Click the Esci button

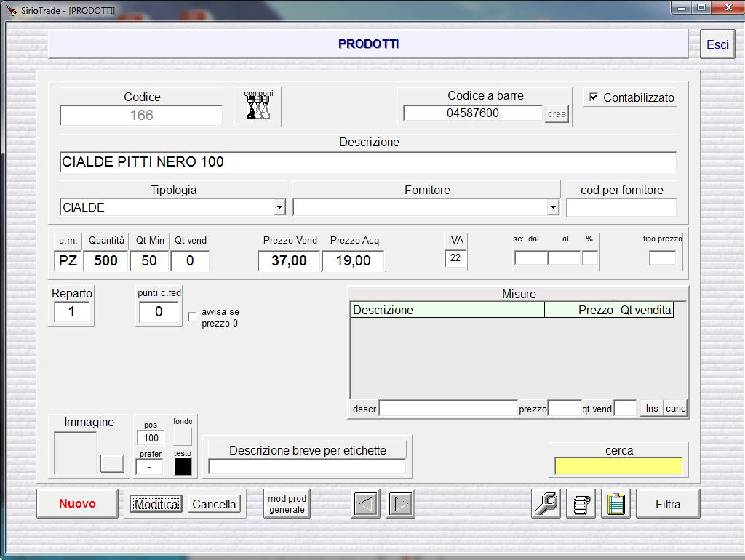pyautogui.click(x=717, y=44)
